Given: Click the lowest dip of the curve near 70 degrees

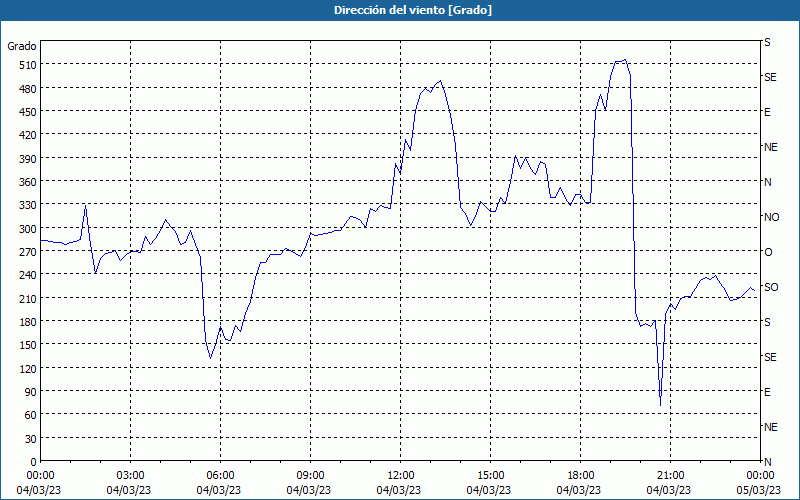Looking at the screenshot, I should (x=660, y=406).
